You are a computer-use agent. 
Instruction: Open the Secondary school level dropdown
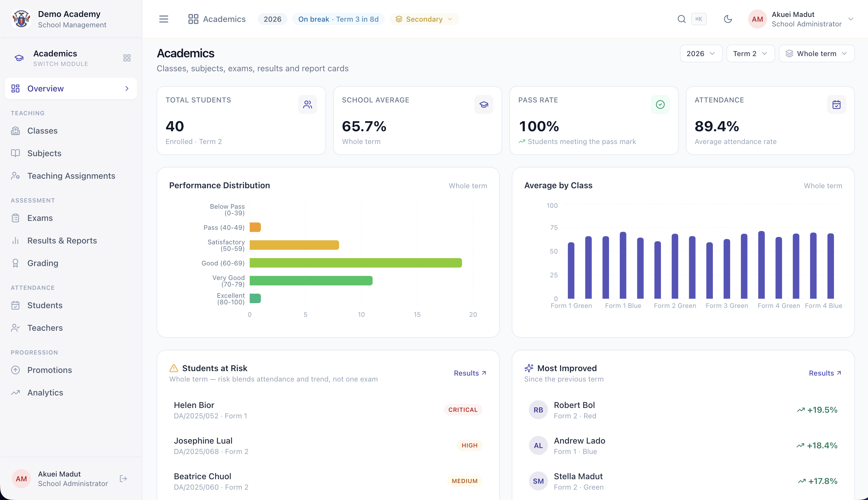click(x=424, y=19)
